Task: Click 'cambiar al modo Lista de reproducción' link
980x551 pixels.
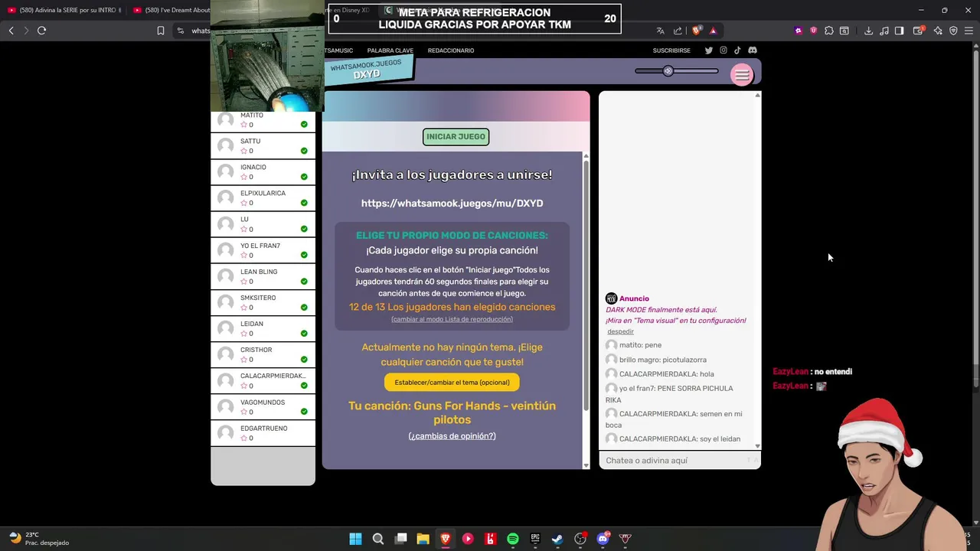Action: pyautogui.click(x=452, y=319)
